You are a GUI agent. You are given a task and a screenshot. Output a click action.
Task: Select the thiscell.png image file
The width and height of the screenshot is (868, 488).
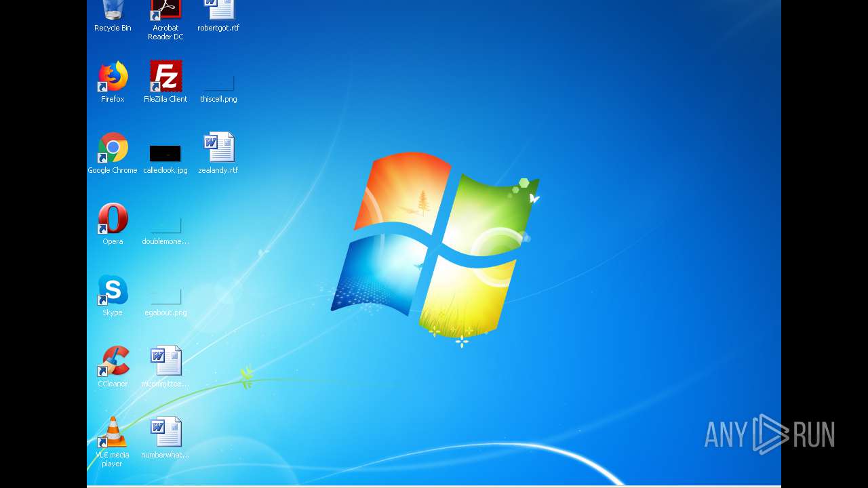click(218, 83)
